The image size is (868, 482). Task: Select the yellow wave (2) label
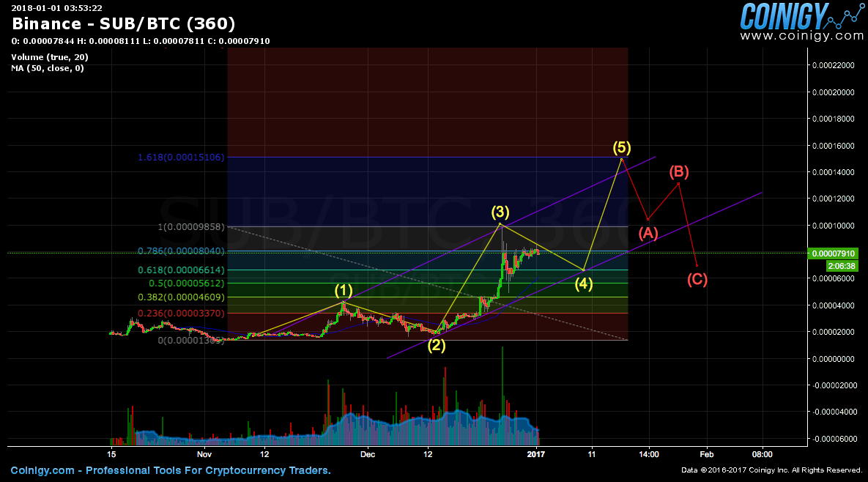pyautogui.click(x=437, y=345)
